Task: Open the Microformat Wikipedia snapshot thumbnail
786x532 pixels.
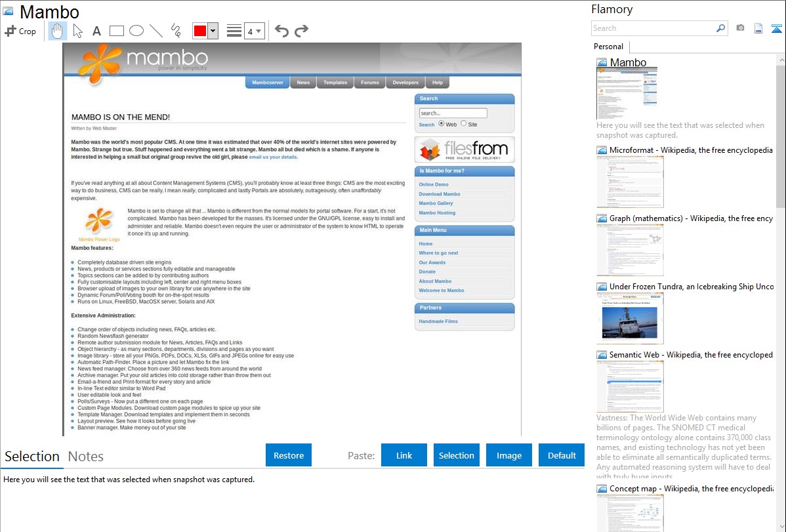Action: [x=630, y=182]
